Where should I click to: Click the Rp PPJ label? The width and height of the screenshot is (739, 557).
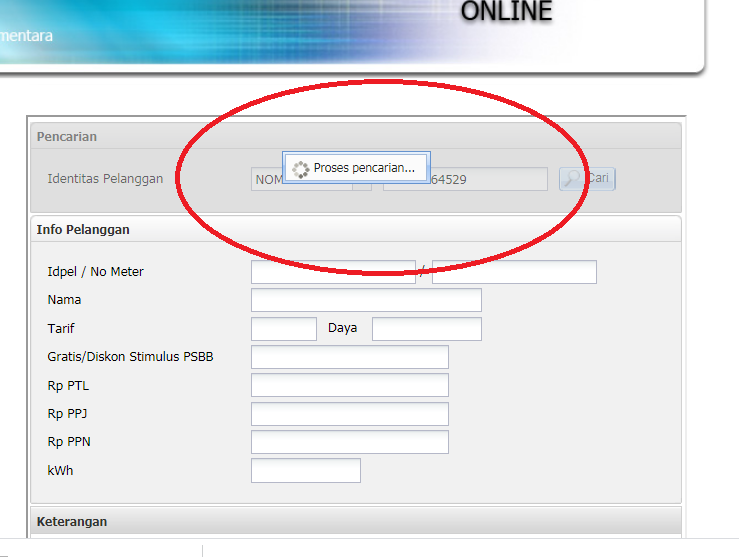(67, 414)
